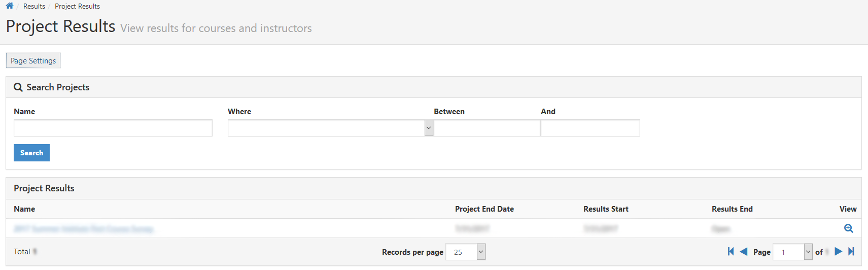Jump to first page

(731, 251)
